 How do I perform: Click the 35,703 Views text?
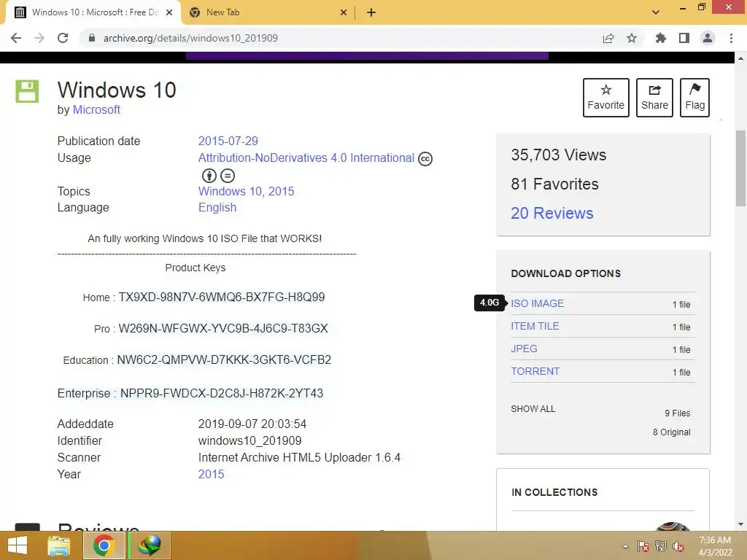(x=558, y=155)
